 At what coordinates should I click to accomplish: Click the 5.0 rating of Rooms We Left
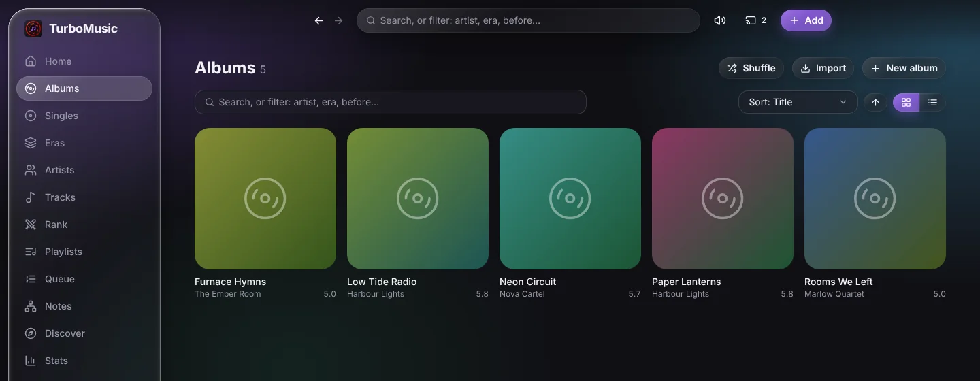[939, 294]
